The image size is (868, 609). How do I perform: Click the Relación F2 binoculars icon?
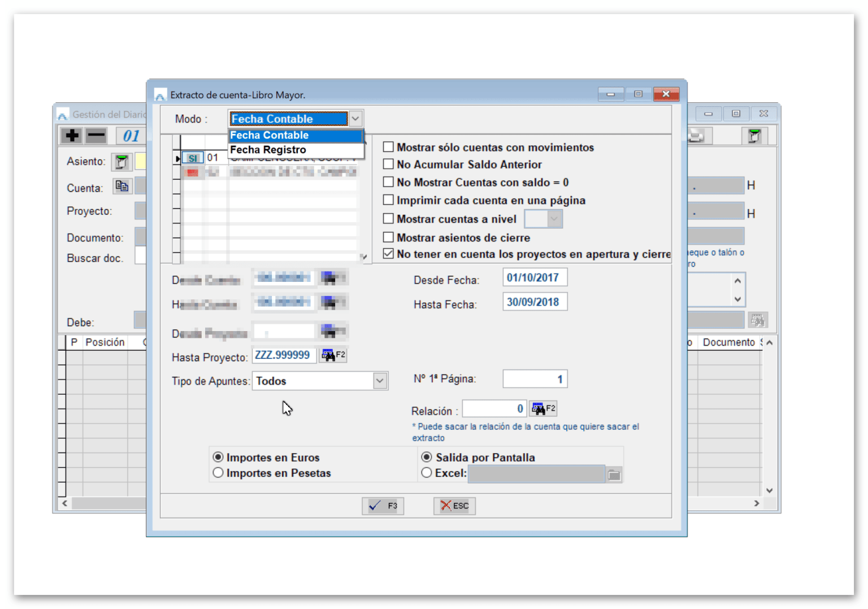(x=543, y=408)
